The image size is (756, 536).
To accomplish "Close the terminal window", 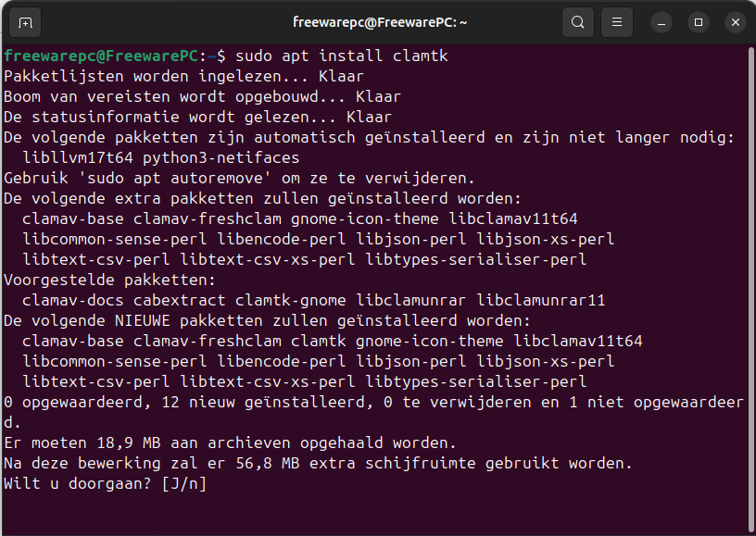I will click(735, 22).
